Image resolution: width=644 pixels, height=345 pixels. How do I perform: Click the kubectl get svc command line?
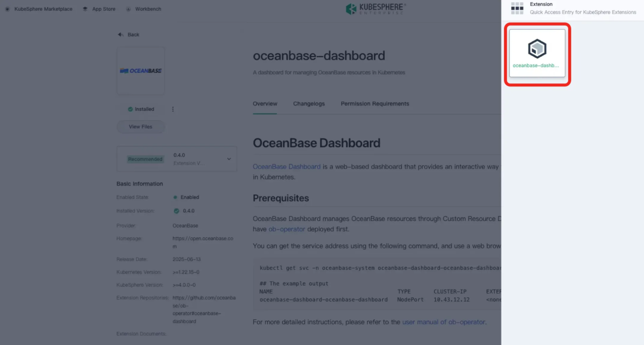[380, 268]
